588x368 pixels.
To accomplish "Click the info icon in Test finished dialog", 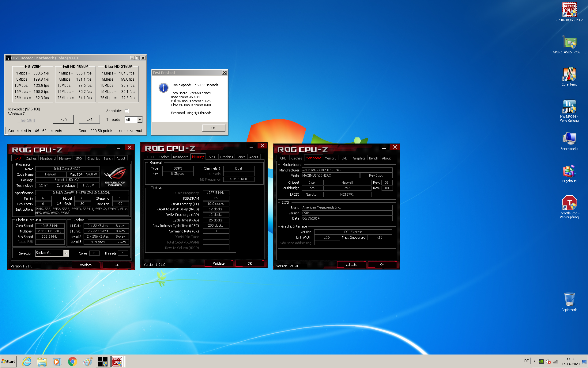I will [164, 88].
